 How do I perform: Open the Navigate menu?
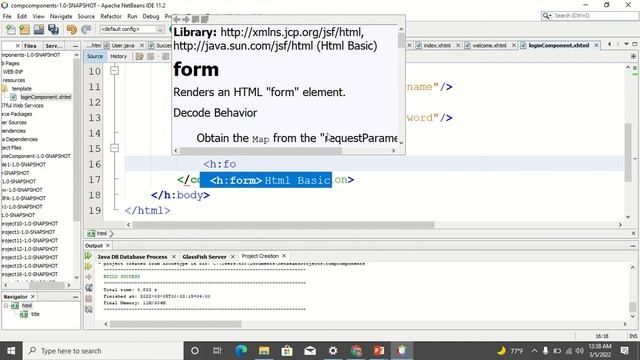tap(61, 16)
